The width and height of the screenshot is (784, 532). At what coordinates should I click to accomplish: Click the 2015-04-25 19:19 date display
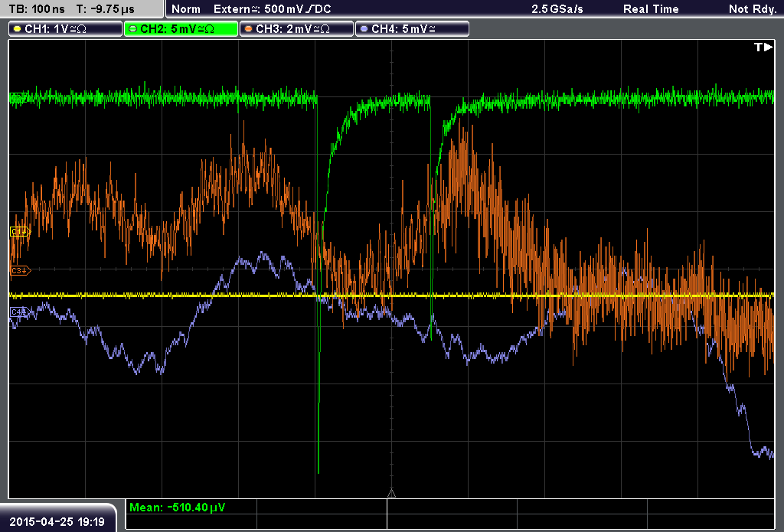57,521
